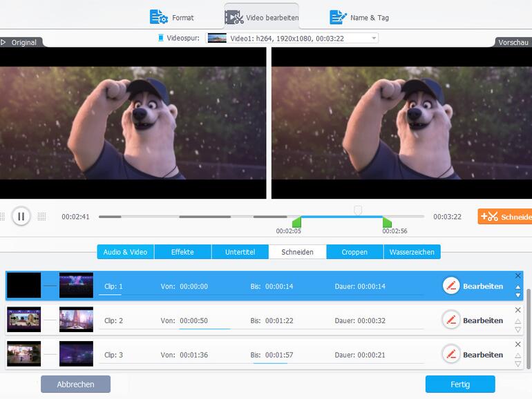
Task: Click the dotted grip right of pause
Action: pyautogui.click(x=41, y=216)
